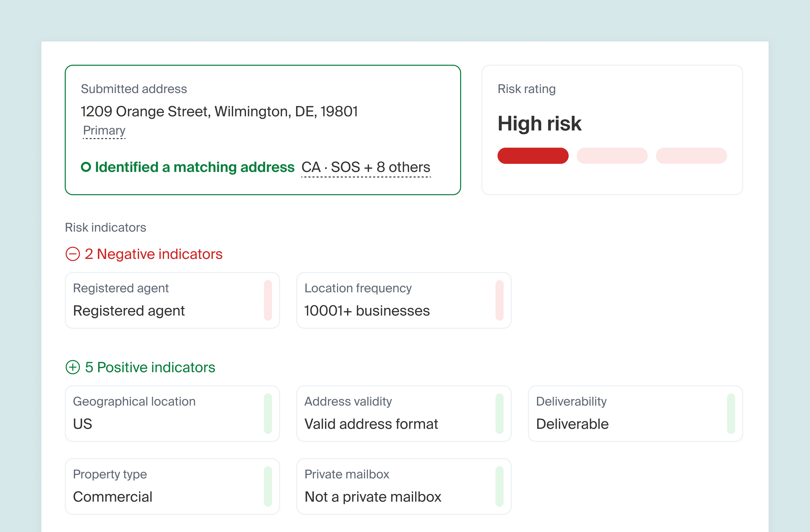Click the Submitted address label
Image resolution: width=810 pixels, height=532 pixels.
pos(134,89)
